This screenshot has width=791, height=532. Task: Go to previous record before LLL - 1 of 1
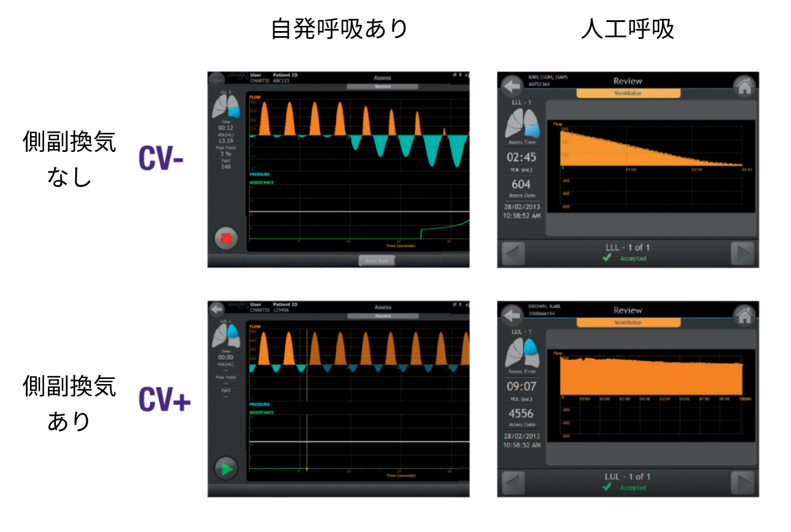pyautogui.click(x=514, y=254)
